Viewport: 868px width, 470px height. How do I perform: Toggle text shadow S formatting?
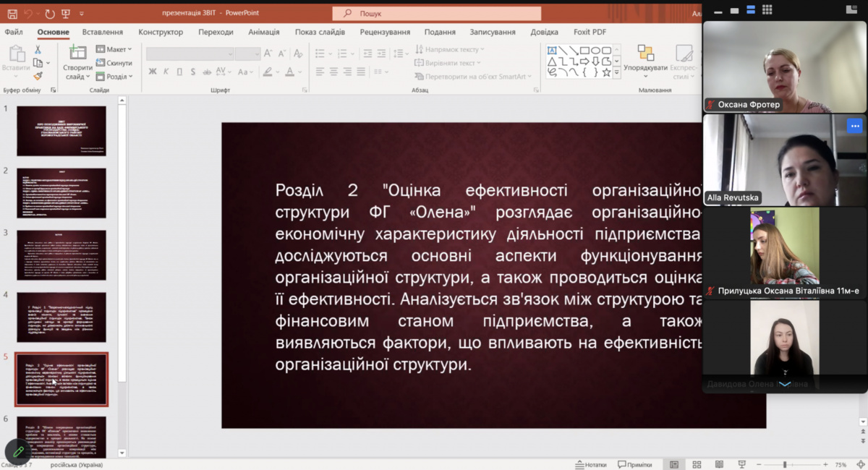192,72
